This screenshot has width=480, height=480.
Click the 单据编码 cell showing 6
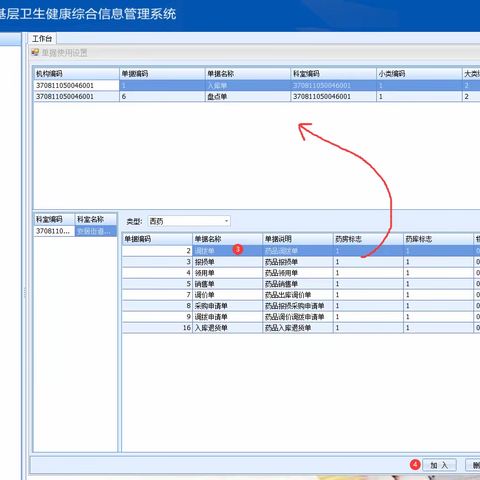(162, 96)
